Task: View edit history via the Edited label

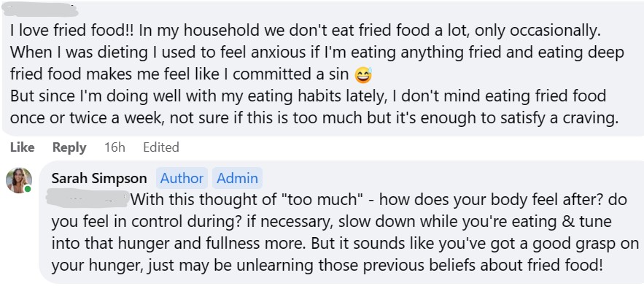Action: coord(161,147)
